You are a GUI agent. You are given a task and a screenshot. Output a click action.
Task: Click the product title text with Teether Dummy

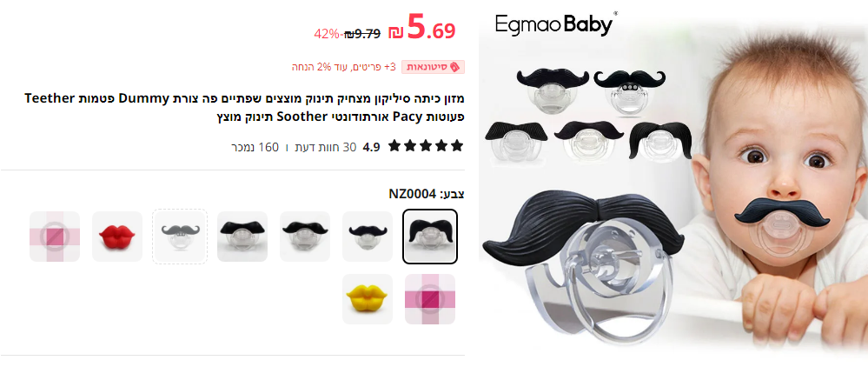pyautogui.click(x=244, y=108)
